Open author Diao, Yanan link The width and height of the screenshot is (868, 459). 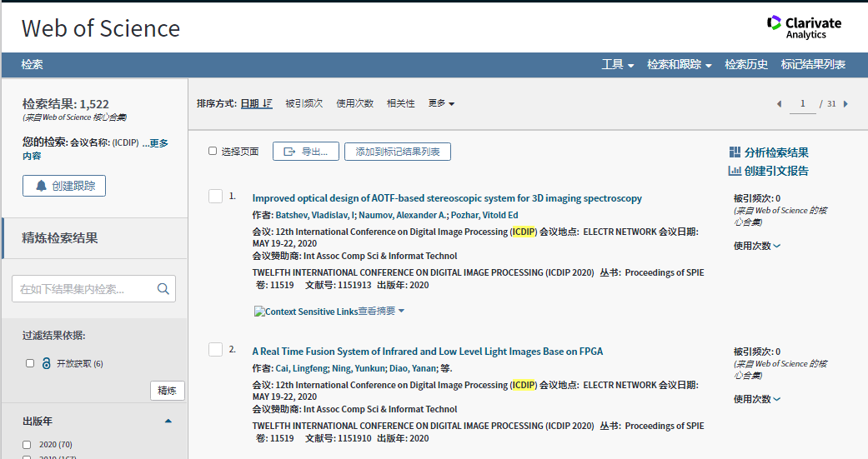[x=413, y=368]
